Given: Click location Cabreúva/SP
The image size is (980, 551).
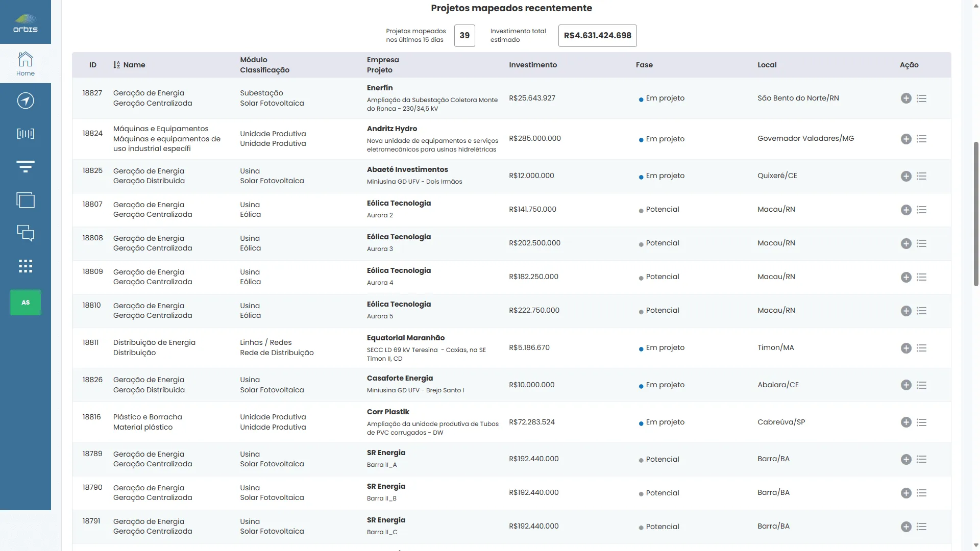Looking at the screenshot, I should (x=781, y=422).
